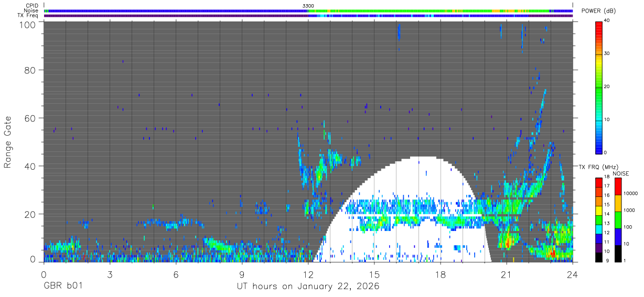Click the TX frequency color scale bar
The height and width of the screenshot is (297, 644).
coord(598,219)
